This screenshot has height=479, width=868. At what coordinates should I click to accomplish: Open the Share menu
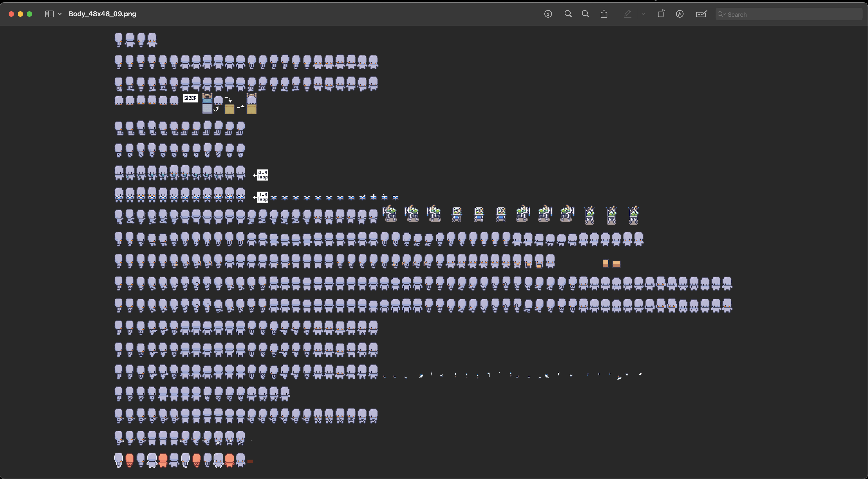point(604,14)
